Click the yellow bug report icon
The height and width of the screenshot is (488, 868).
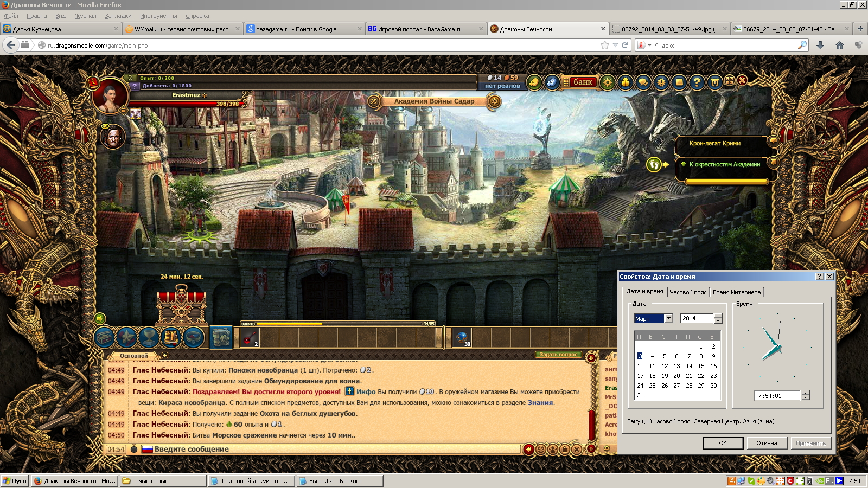626,82
